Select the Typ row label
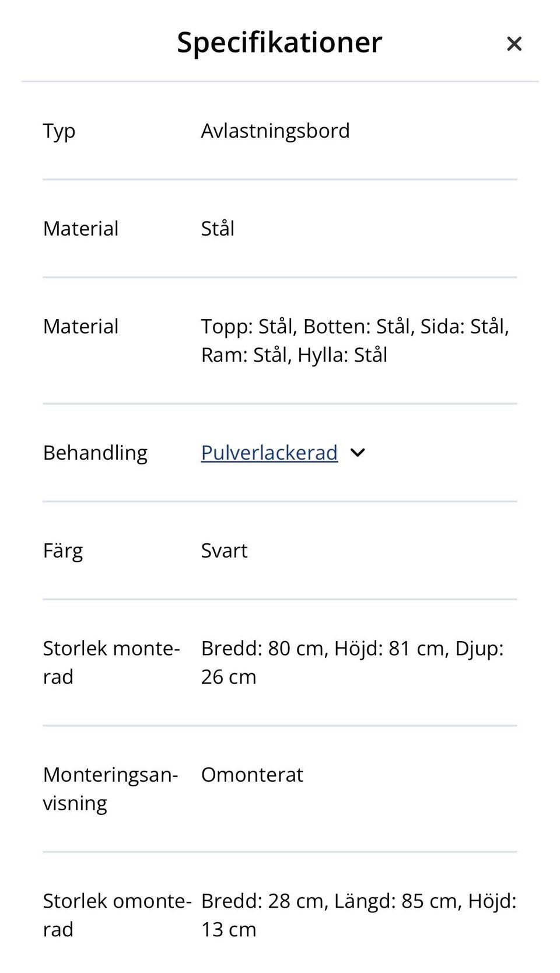This screenshot has width=560, height=973. pyautogui.click(x=59, y=131)
